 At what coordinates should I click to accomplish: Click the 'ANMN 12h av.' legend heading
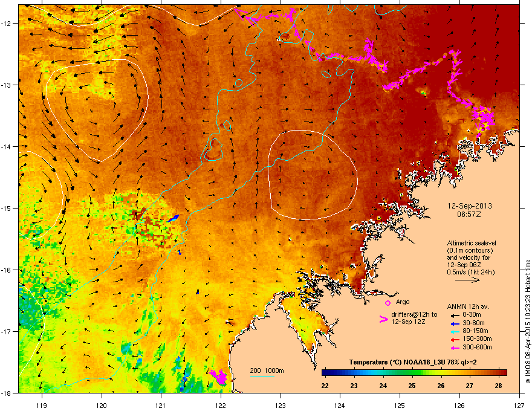(468, 306)
